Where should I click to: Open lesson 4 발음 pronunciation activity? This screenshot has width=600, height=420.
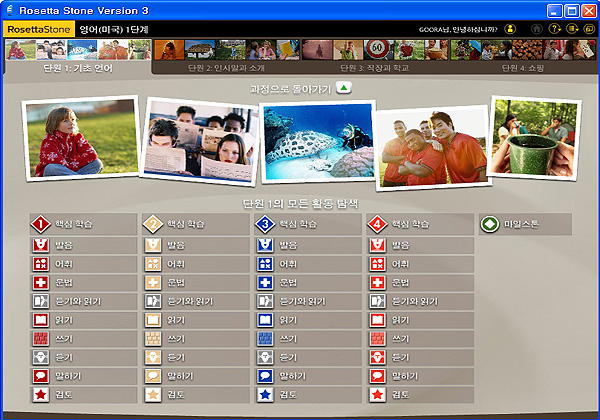click(x=420, y=245)
